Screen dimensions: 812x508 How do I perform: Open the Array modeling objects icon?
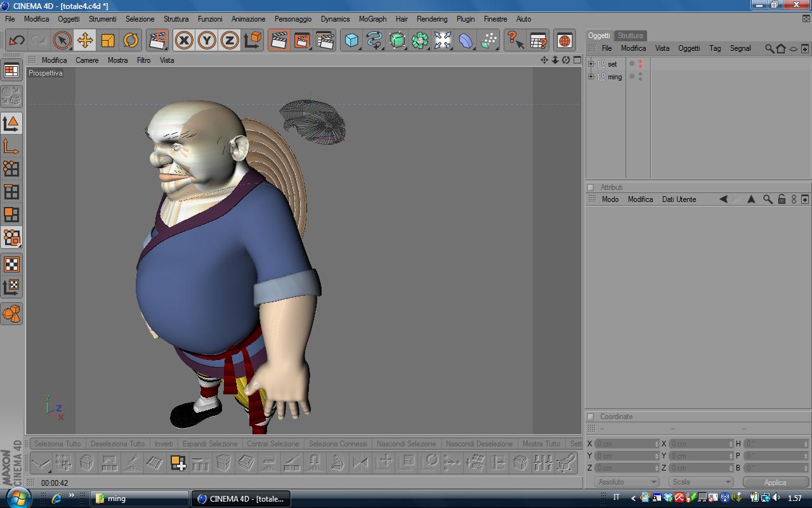pos(420,41)
